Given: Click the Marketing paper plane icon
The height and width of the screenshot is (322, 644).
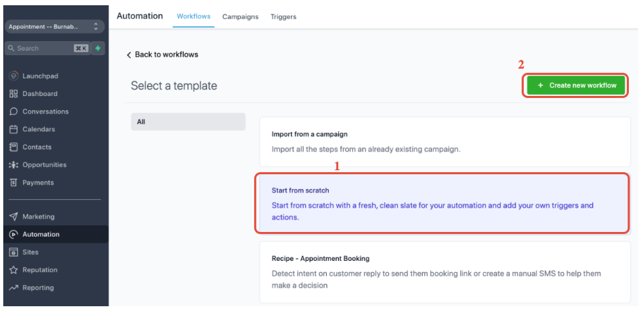Looking at the screenshot, I should pyautogui.click(x=14, y=217).
